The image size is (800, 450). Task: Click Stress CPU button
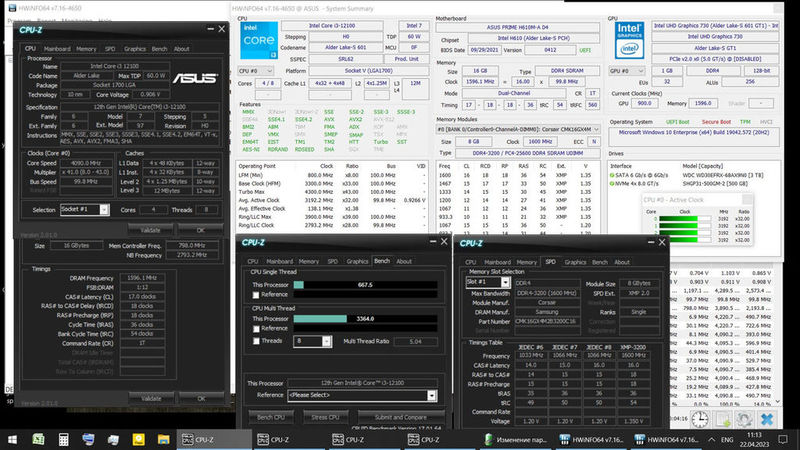(326, 417)
